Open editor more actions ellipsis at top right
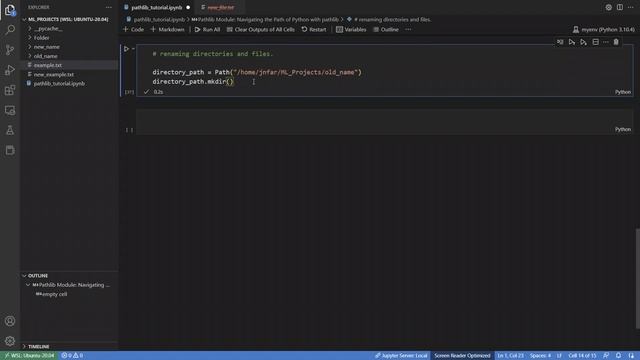Screen dimensions: 640x360 631,7
